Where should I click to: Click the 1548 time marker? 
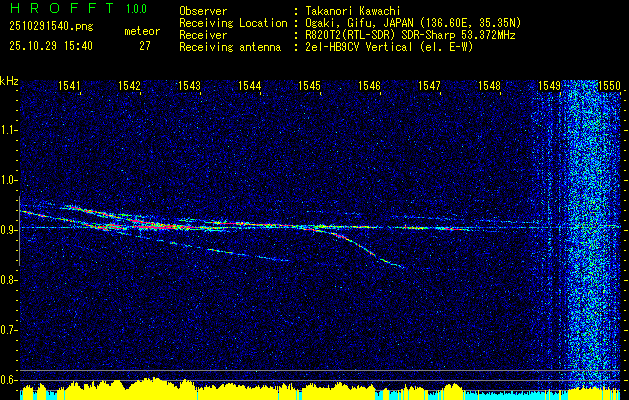point(490,85)
